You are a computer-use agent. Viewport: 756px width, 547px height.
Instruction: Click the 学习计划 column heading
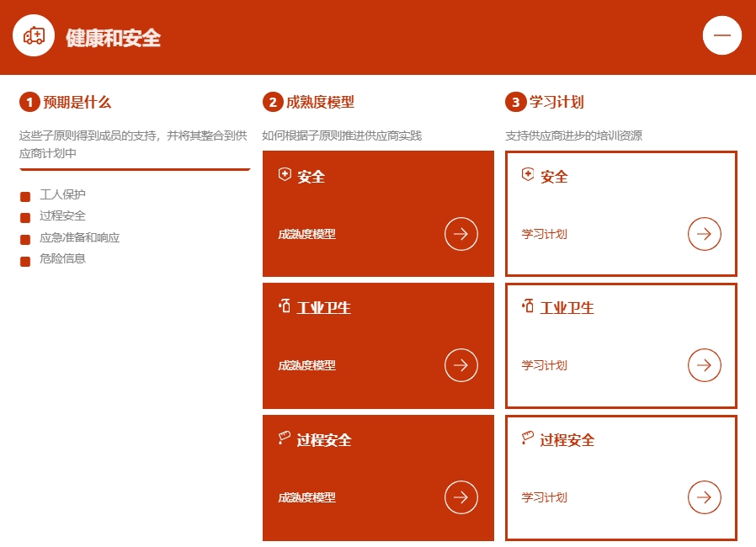556,103
